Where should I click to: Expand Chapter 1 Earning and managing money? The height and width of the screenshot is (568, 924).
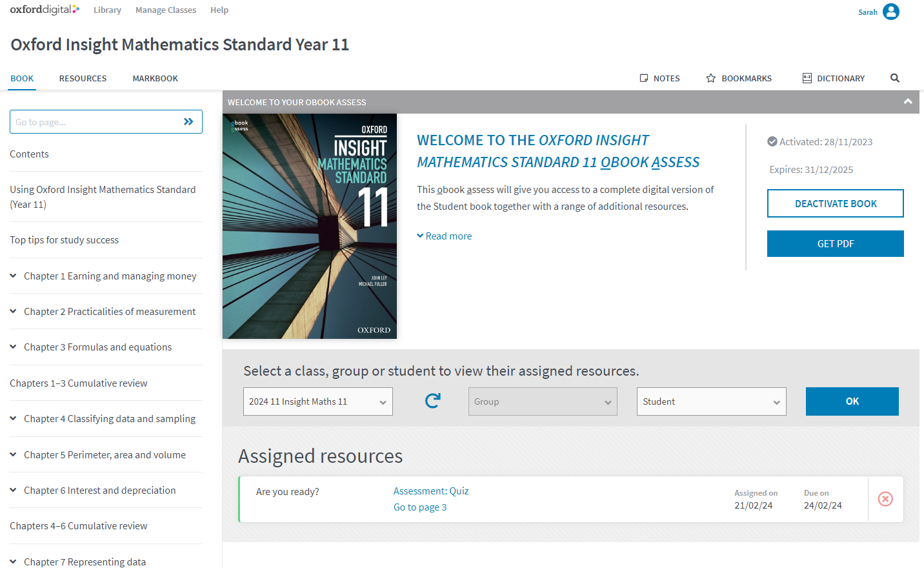pyautogui.click(x=13, y=276)
